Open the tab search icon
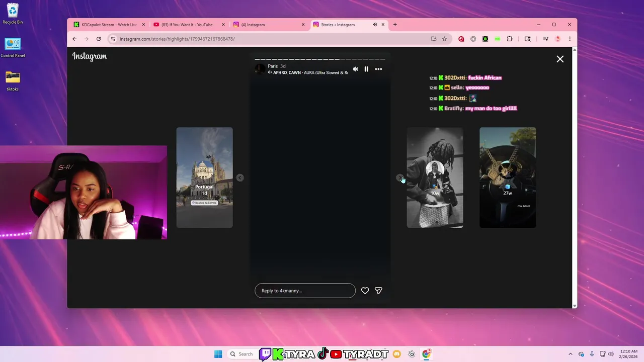This screenshot has width=644, height=362. 527,39
